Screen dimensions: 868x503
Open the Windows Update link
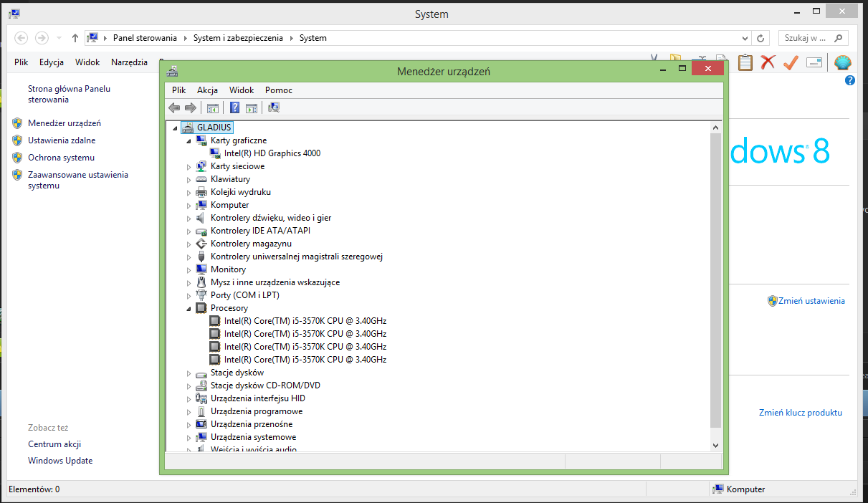click(60, 461)
